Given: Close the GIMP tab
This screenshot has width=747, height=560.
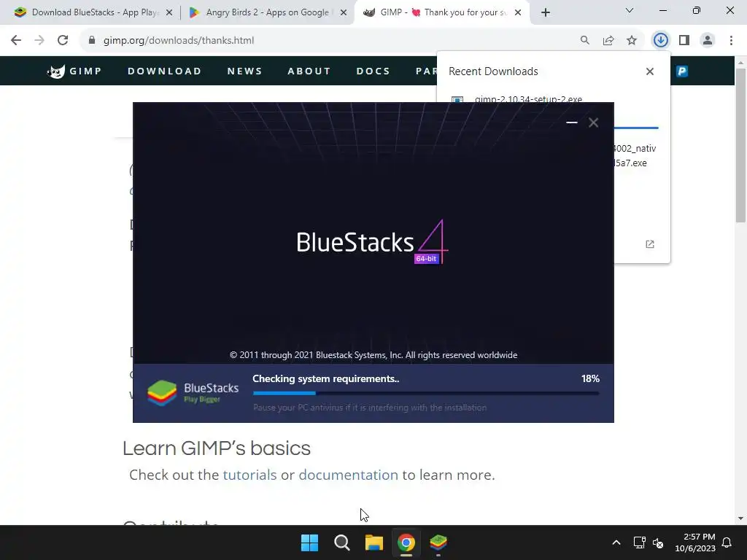Looking at the screenshot, I should (x=518, y=12).
